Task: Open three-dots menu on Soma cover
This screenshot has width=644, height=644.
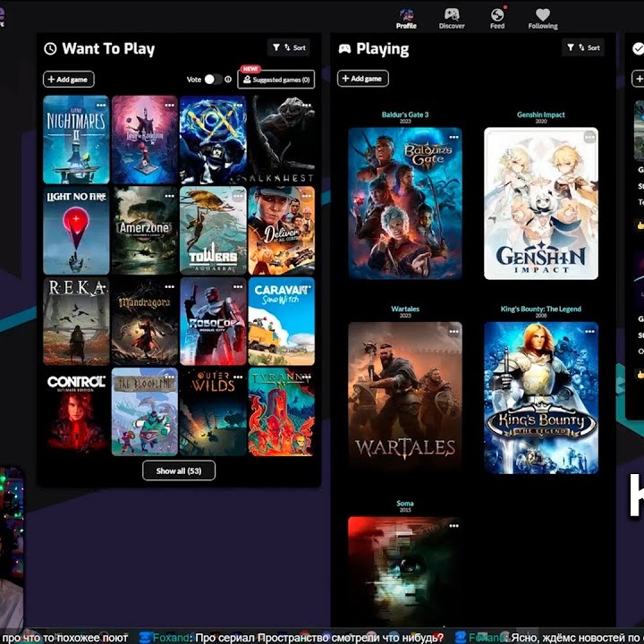Action: pyautogui.click(x=453, y=525)
